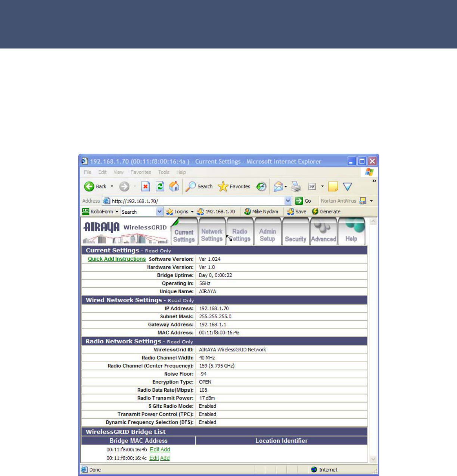Click the MAC Address value 00:11:f8:00:16:4a
The height and width of the screenshot is (476, 457).
[x=219, y=333]
